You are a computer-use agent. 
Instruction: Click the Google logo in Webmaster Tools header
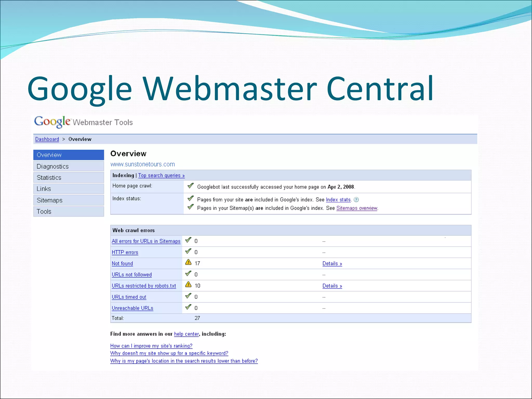(x=52, y=122)
